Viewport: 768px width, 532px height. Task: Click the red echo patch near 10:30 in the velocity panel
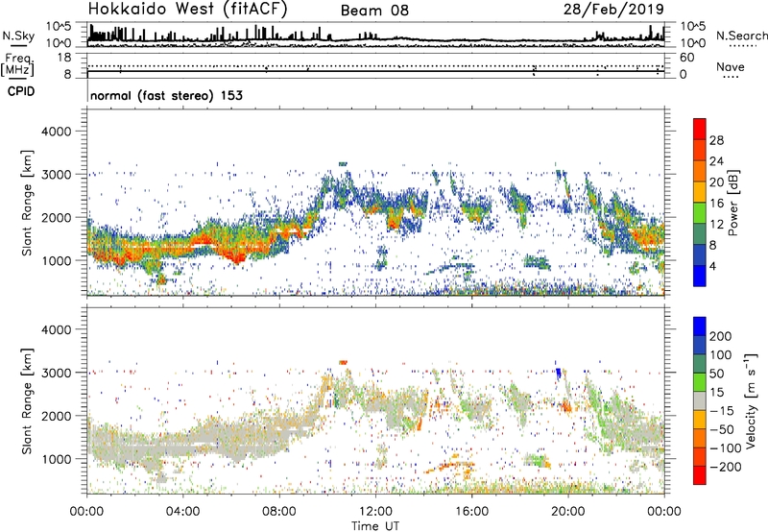(x=343, y=362)
